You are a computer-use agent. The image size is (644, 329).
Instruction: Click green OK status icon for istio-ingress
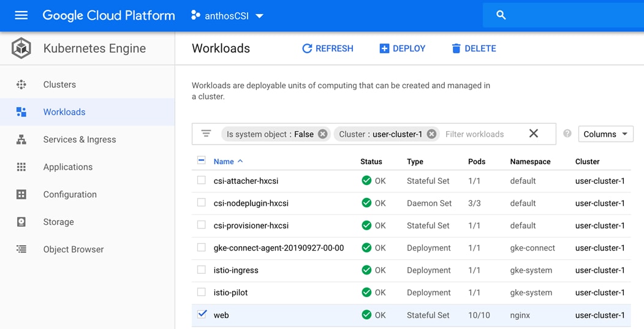point(366,270)
